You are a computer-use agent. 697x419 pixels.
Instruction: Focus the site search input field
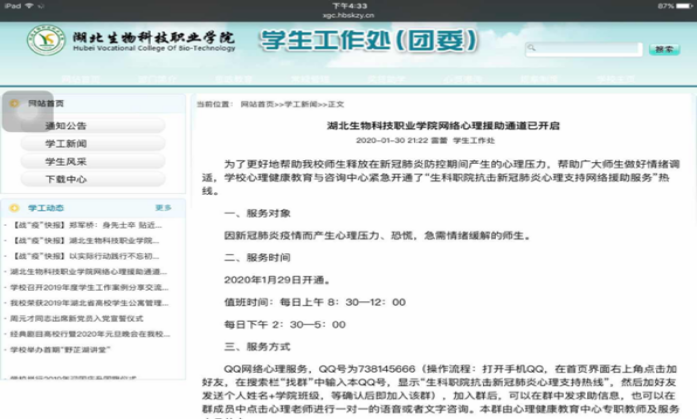(584, 49)
